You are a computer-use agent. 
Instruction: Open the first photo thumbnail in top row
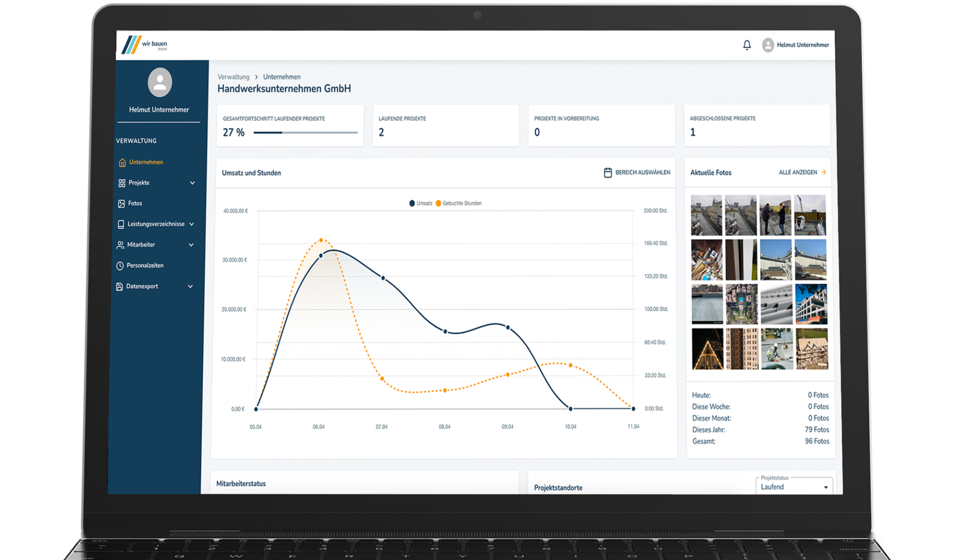(706, 215)
